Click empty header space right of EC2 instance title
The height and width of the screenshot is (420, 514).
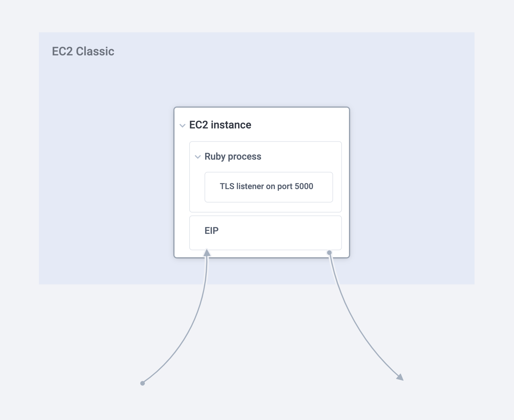coord(301,125)
